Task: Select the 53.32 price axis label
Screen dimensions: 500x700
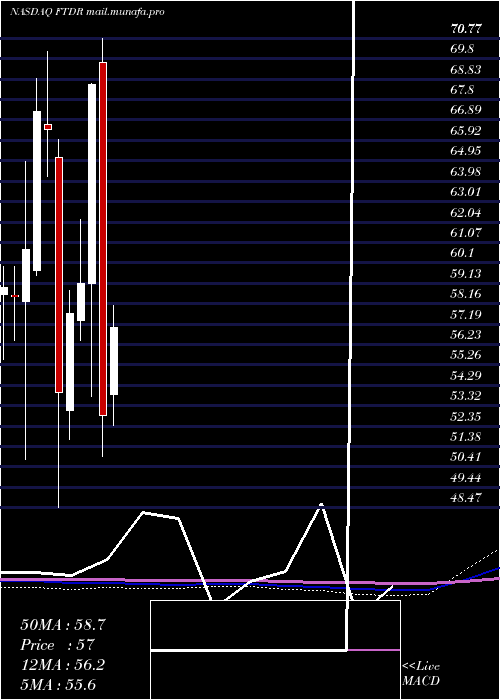Action: [x=466, y=396]
